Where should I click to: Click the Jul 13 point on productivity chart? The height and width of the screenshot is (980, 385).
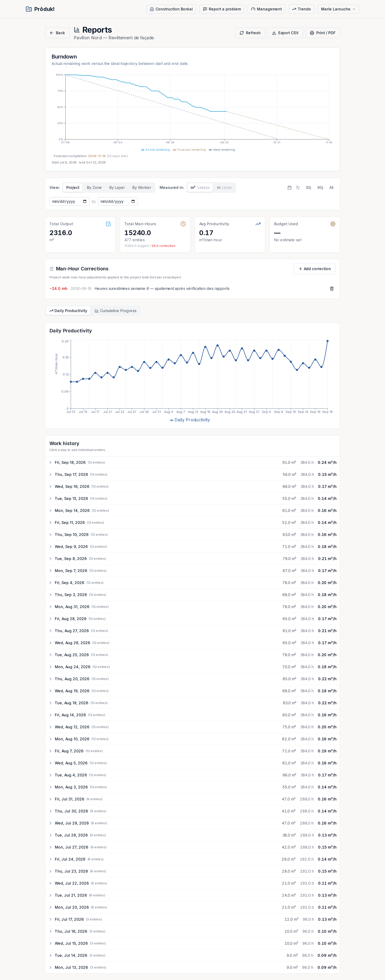(71, 382)
